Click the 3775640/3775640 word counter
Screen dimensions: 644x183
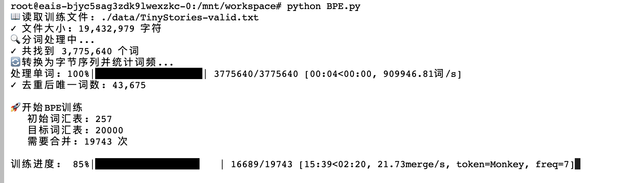click(x=256, y=74)
